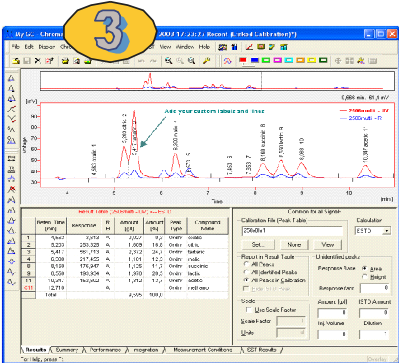
Task: Select the All Peaks radio option
Action: [260, 264]
